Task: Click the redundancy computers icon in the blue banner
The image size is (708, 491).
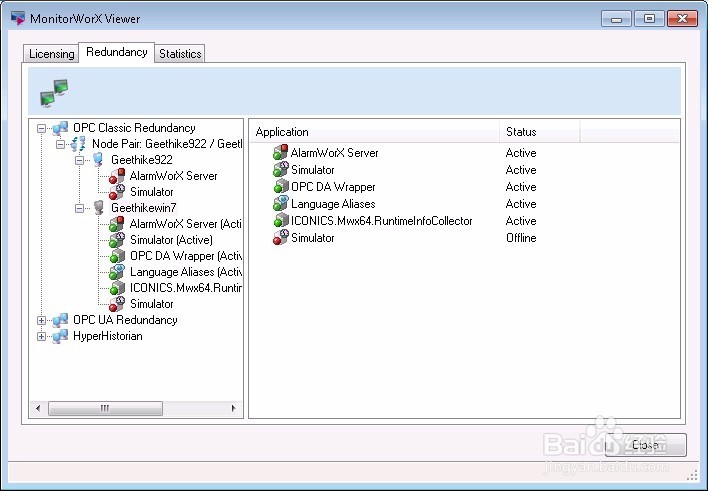Action: coord(54,93)
